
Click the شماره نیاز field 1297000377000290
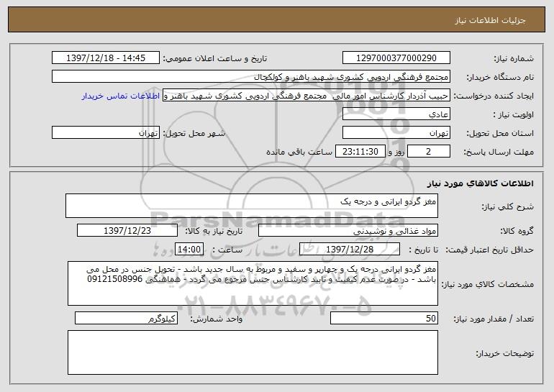coord(396,58)
